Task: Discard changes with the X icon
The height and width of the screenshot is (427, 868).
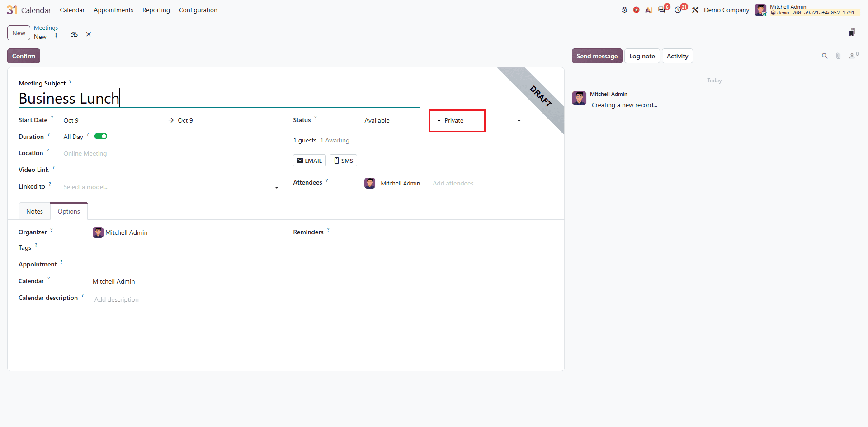Action: pos(89,34)
